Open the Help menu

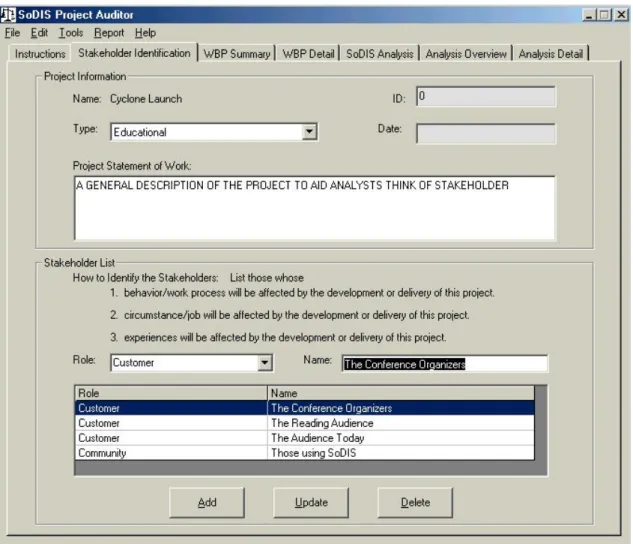coord(145,33)
